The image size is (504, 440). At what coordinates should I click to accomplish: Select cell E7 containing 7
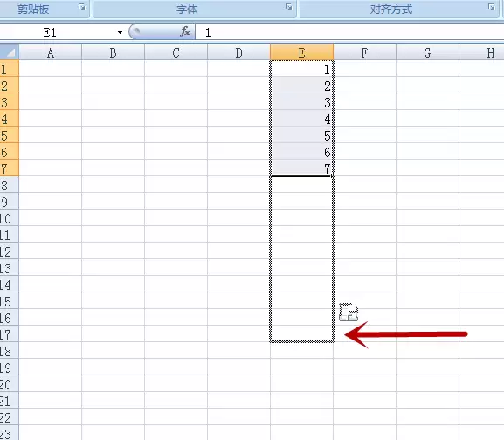coord(301,168)
